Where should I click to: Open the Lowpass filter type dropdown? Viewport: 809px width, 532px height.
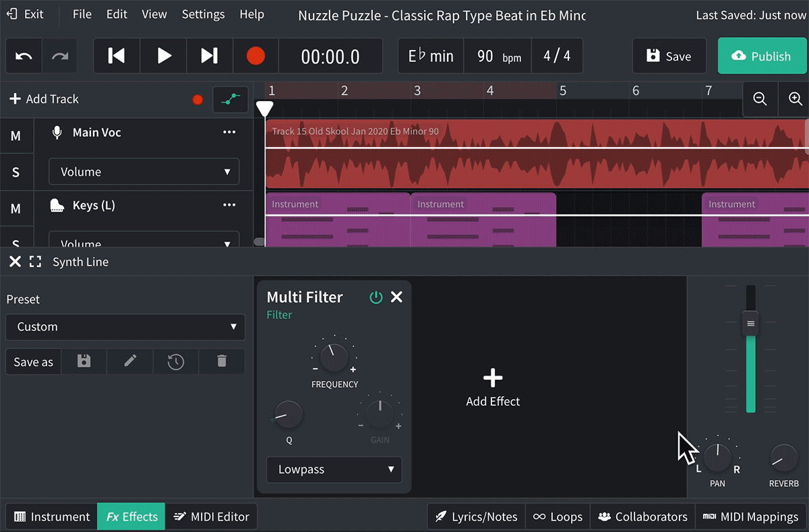point(334,469)
